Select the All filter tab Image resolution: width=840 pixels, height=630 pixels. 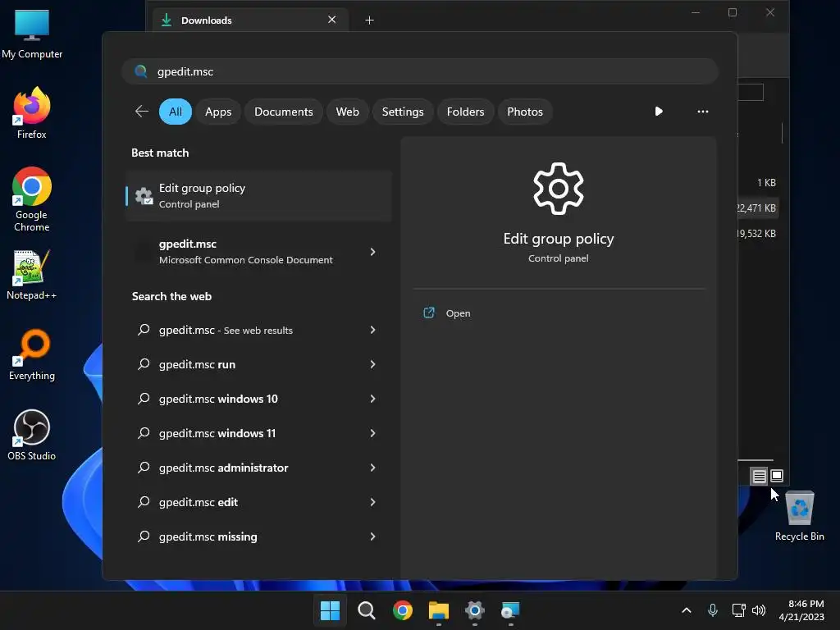click(x=176, y=112)
